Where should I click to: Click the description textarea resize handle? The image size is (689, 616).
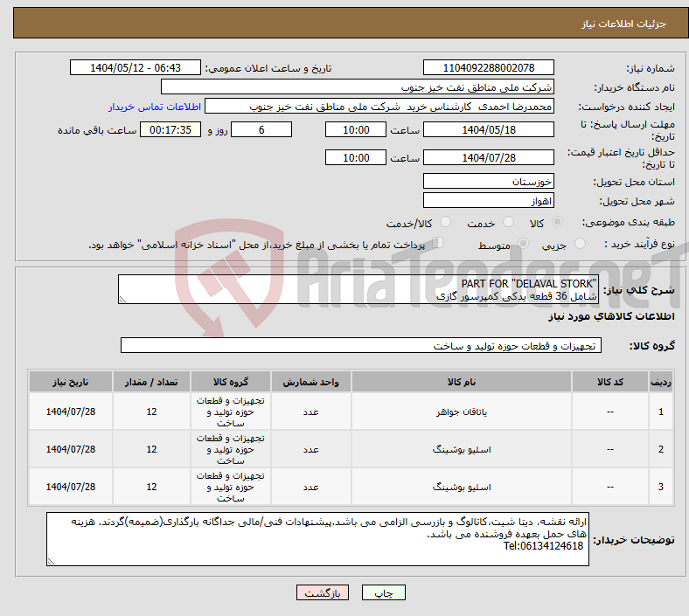[122, 300]
